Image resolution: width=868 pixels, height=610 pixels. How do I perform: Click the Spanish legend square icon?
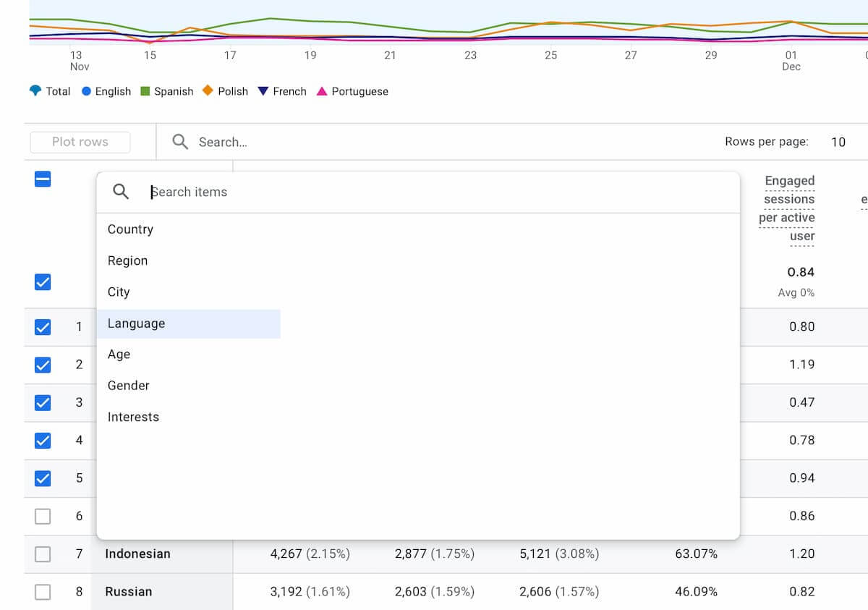(144, 91)
